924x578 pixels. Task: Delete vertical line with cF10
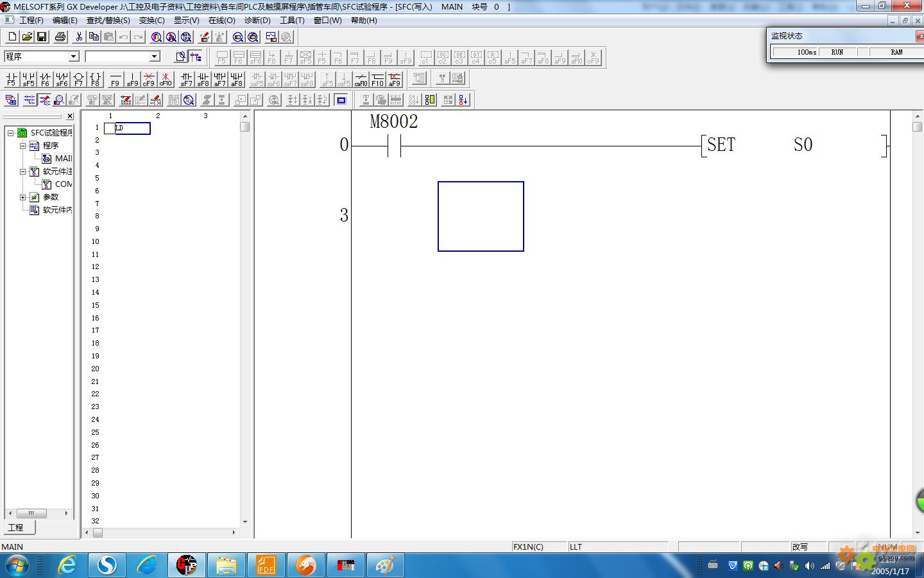click(x=166, y=80)
